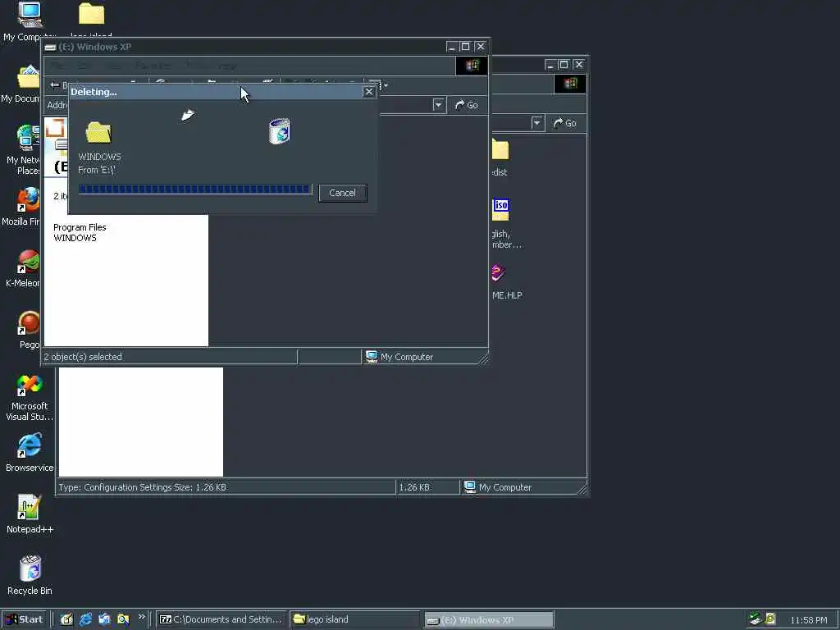Open the Recycle Bin desktop icon
Viewport: 840px width, 630px height.
(x=30, y=568)
